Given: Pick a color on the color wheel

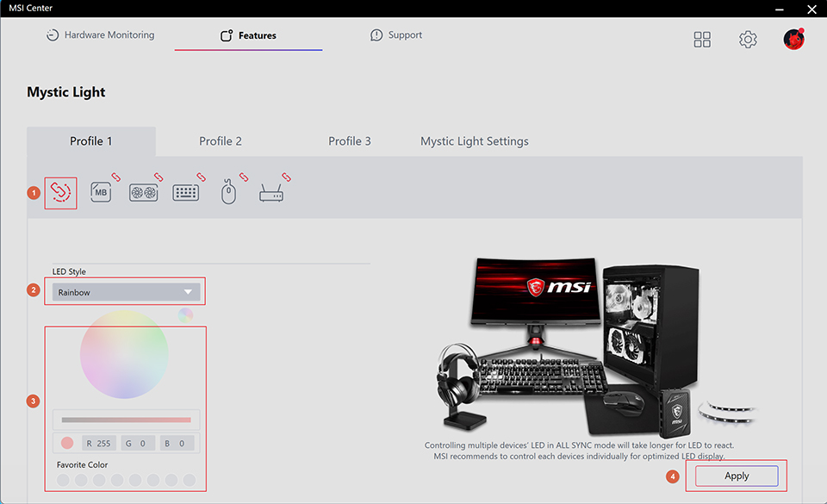Looking at the screenshot, I should [124, 354].
